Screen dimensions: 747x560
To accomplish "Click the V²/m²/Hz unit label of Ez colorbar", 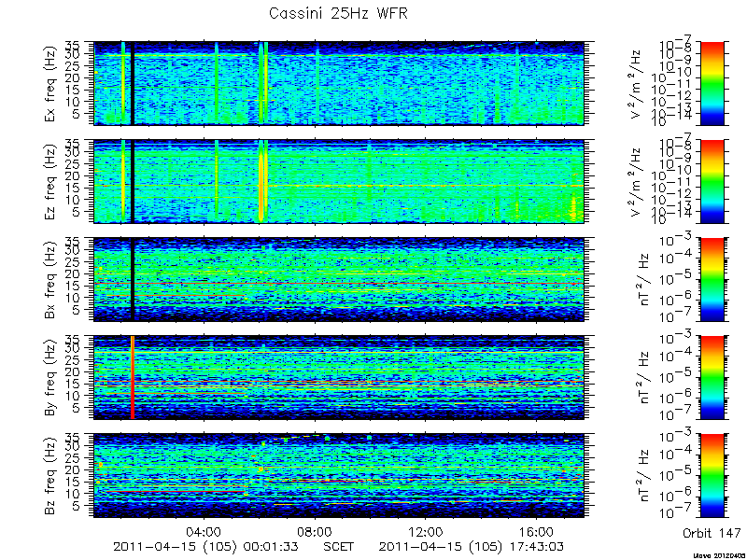I will pyautogui.click(x=637, y=182).
